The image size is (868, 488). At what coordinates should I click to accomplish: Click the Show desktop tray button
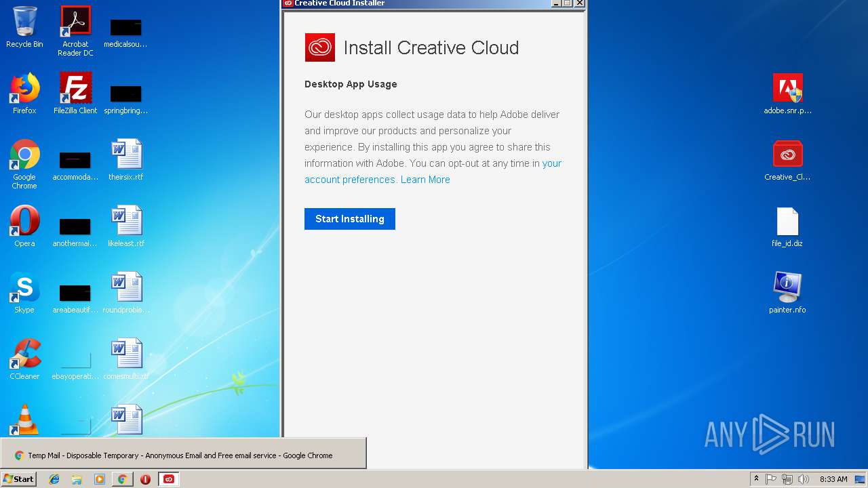pyautogui.click(x=861, y=479)
